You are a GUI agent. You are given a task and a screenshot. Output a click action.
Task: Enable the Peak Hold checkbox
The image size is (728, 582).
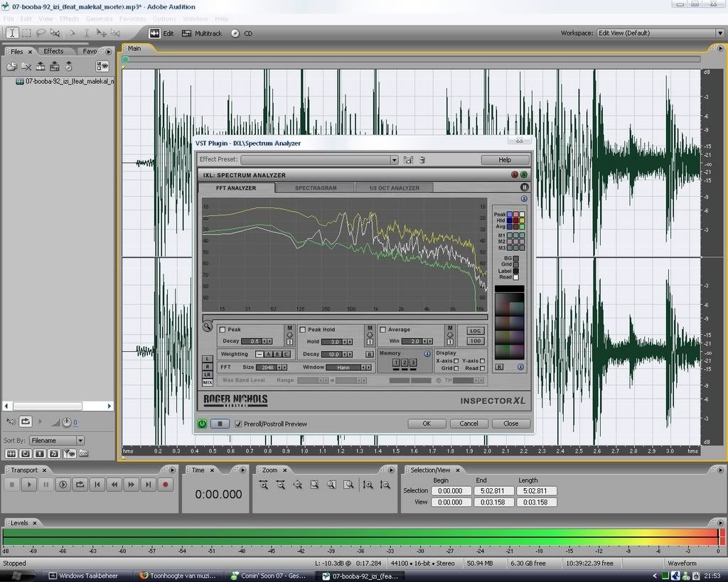[302, 330]
